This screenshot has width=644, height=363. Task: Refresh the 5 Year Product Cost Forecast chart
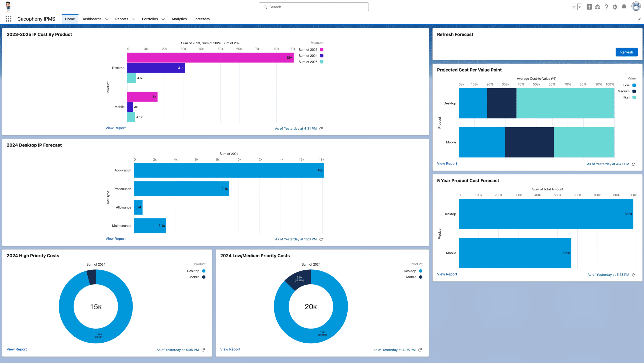(634, 275)
